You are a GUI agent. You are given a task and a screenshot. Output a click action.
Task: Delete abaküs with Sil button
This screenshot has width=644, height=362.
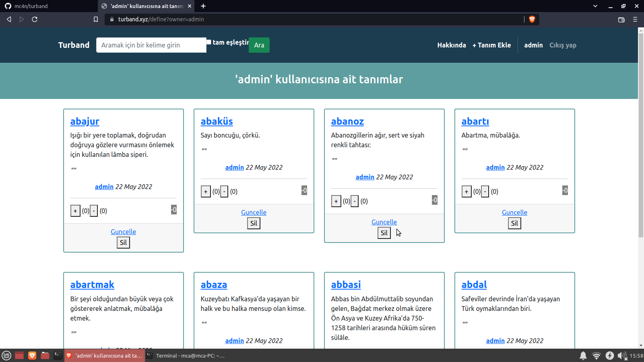[x=254, y=223]
